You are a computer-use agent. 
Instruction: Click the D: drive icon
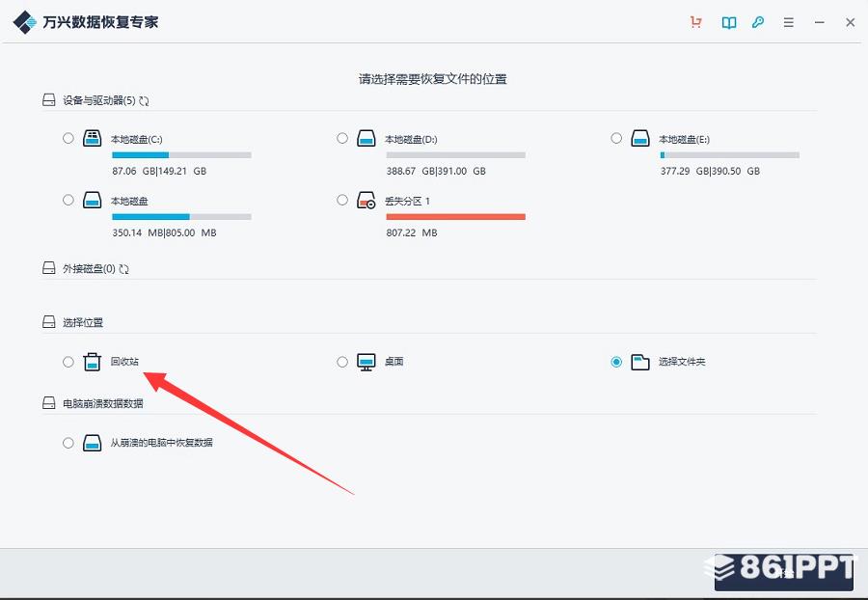(x=366, y=138)
